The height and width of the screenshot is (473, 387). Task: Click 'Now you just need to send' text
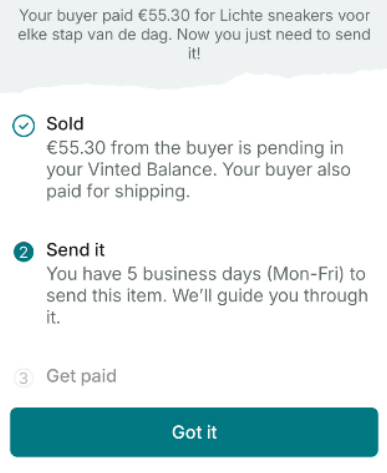[x=274, y=34]
